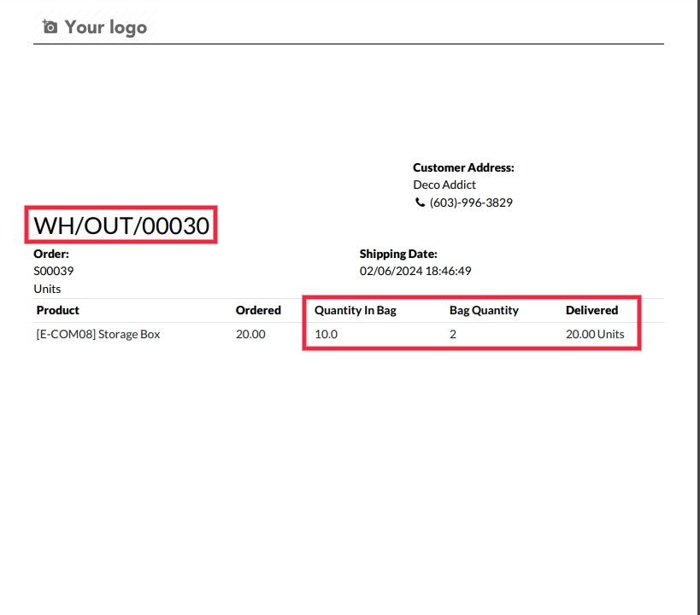Select the customer name Deco Addict
Image resolution: width=700 pixels, height=615 pixels.
[444, 184]
